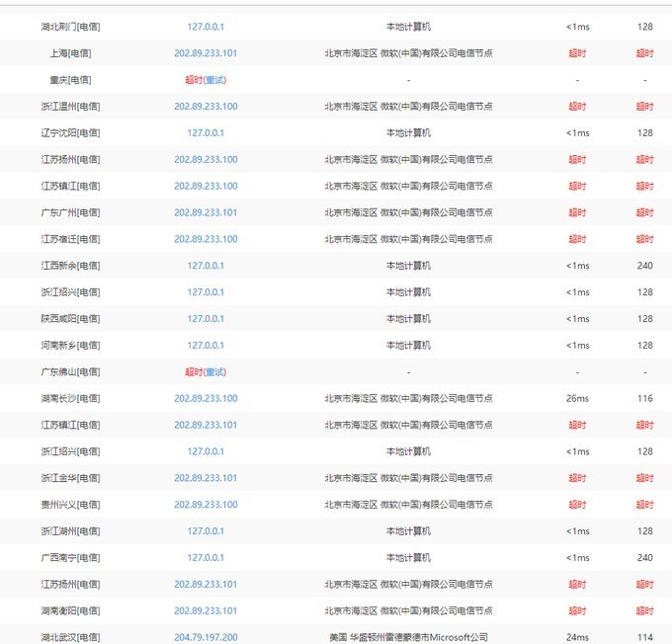This screenshot has width=672, height=644.
Task: Click the 127.0.0.1 link for 广西南宁[电信]
Action: [x=206, y=558]
